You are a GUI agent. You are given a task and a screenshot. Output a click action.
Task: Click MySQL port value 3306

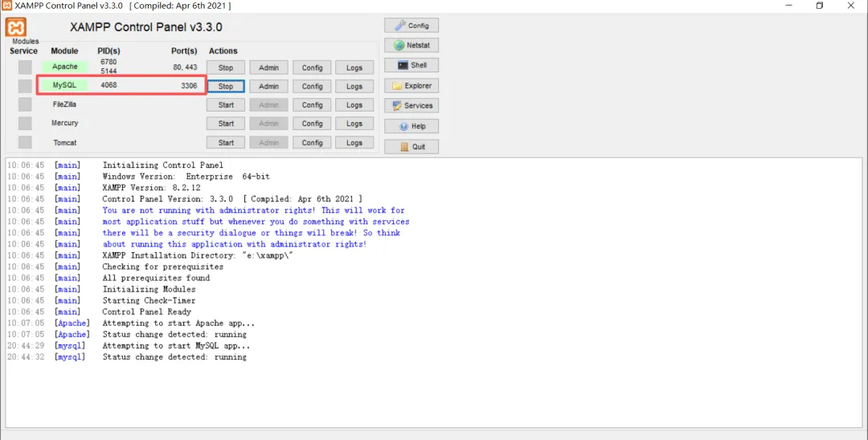[x=189, y=86]
